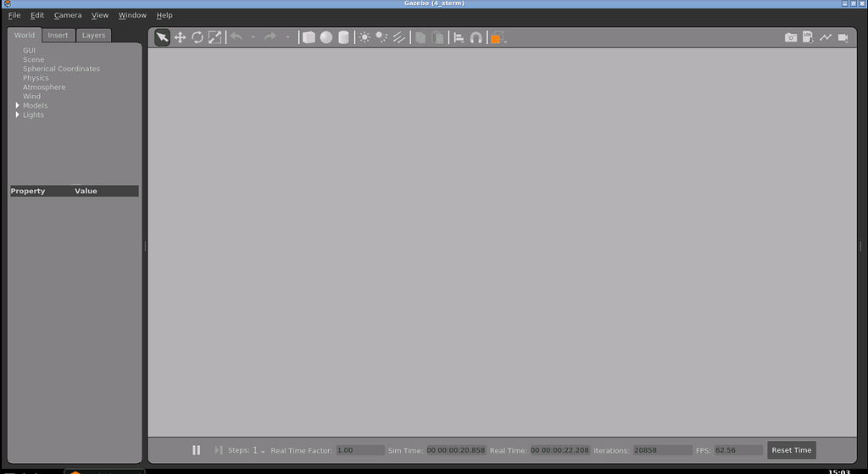Add a point light

click(x=364, y=37)
